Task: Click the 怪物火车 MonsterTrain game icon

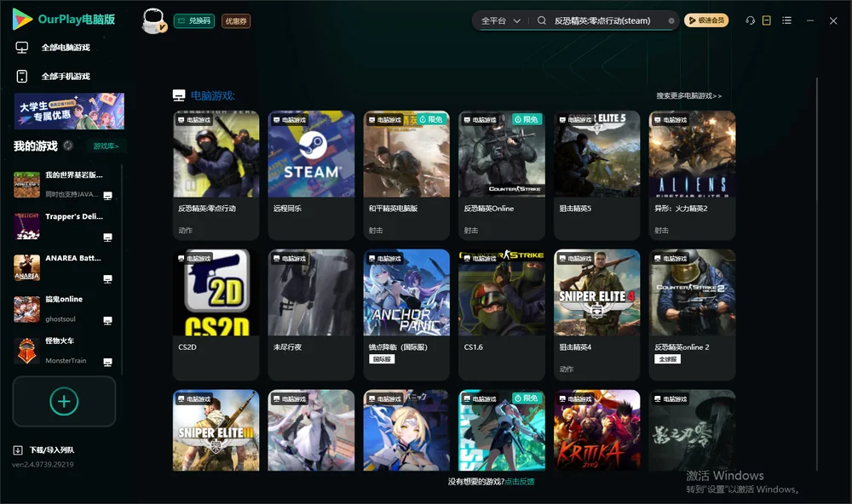Action: (x=26, y=351)
